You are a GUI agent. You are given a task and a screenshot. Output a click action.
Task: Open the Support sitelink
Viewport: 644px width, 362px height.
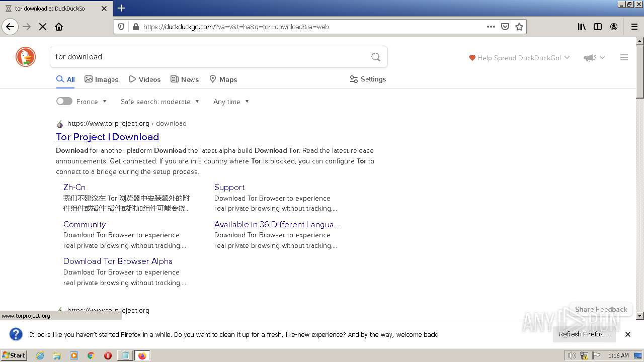229,187
